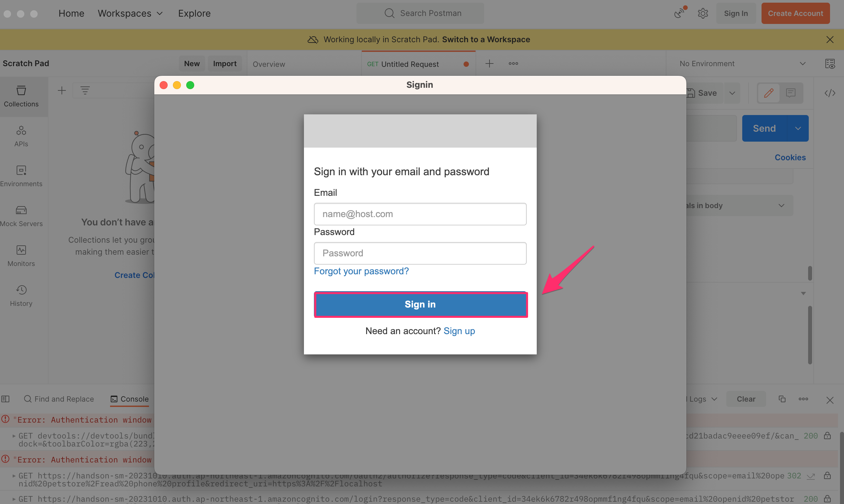The image size is (844, 504).
Task: Open console ellipsis options menu
Action: point(803,399)
